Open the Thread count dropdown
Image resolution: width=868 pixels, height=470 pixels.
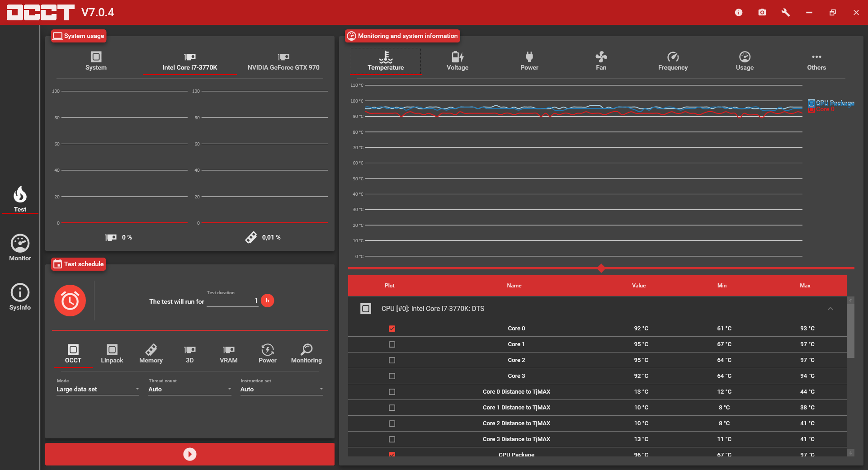click(190, 389)
